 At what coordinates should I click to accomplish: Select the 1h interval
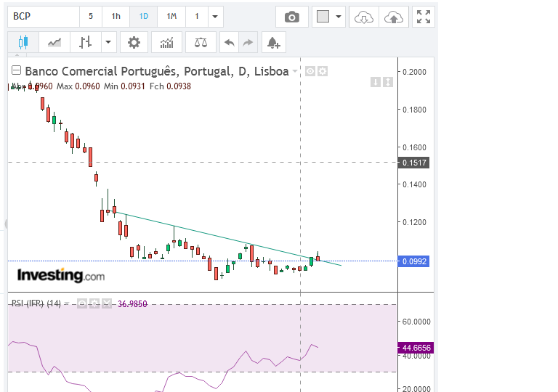coord(116,17)
